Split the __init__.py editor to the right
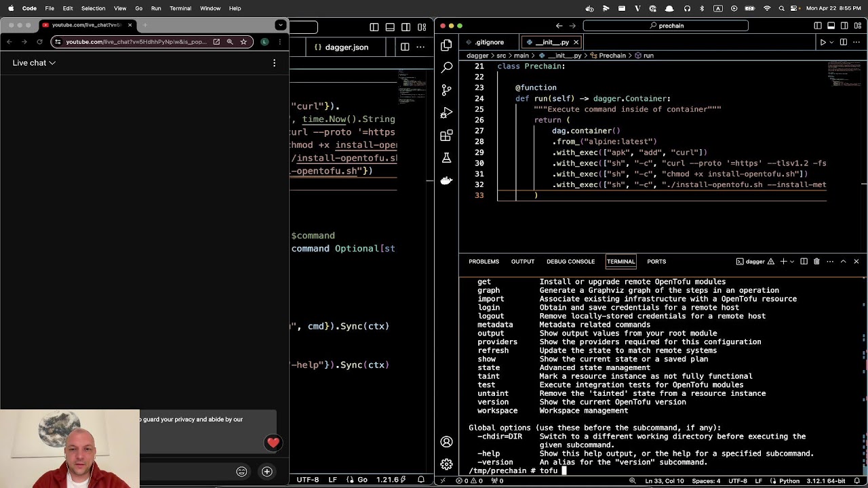The height and width of the screenshot is (488, 868). (x=844, y=42)
